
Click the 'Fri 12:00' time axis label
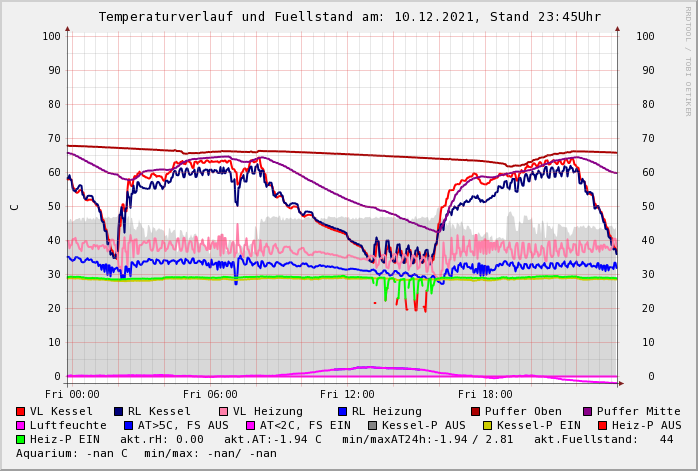pos(347,394)
